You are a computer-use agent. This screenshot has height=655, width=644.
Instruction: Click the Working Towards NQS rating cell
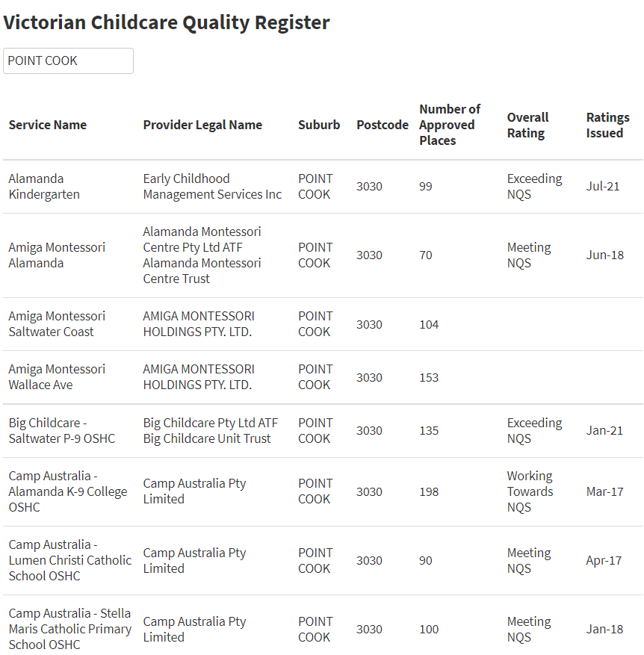click(530, 491)
